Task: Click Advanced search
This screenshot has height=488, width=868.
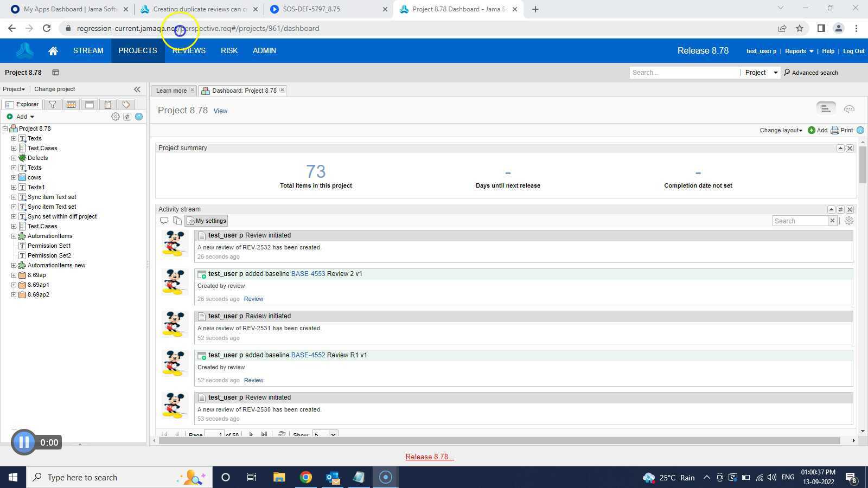Action: [x=815, y=72]
